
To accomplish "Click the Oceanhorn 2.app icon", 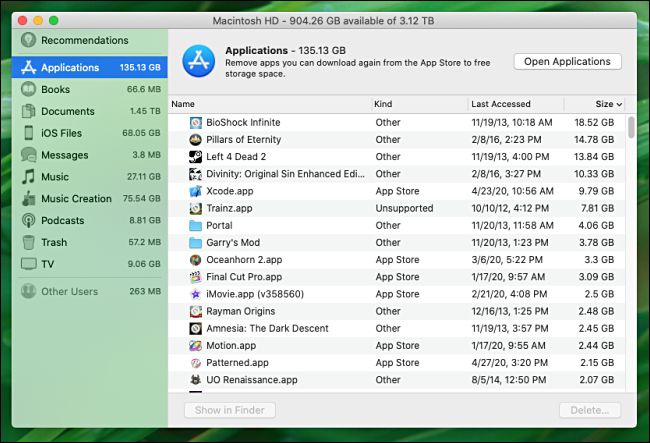I will pyautogui.click(x=195, y=260).
